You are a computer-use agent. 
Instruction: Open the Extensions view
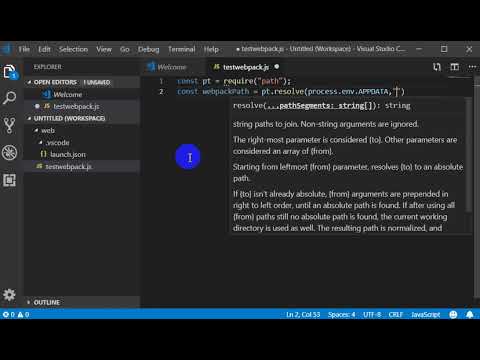pos(9,180)
